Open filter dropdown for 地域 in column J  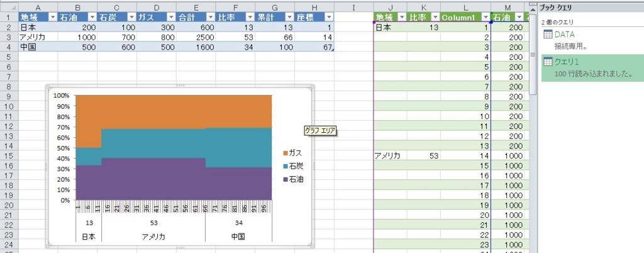click(x=402, y=17)
